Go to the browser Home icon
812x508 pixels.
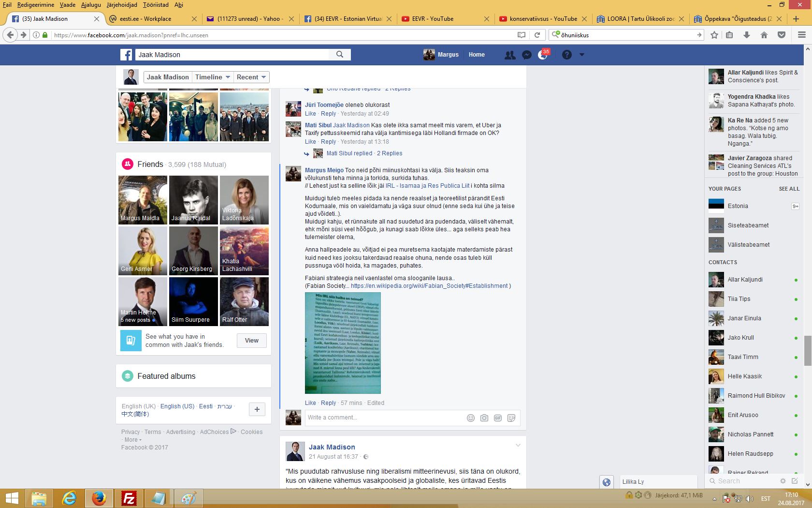point(764,35)
